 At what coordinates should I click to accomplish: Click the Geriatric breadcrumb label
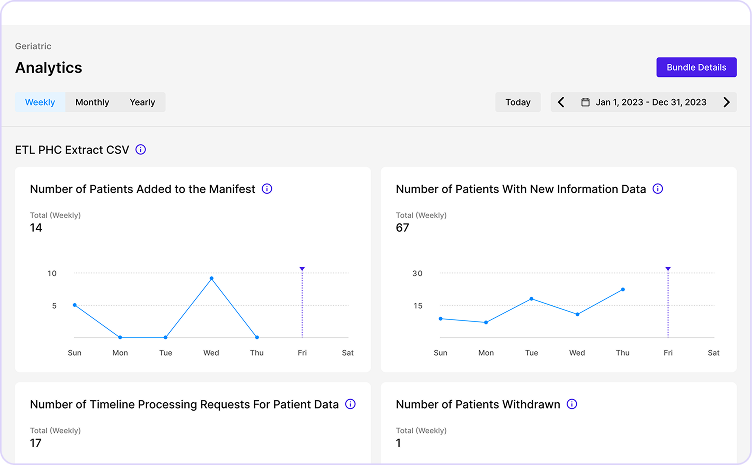(x=33, y=46)
